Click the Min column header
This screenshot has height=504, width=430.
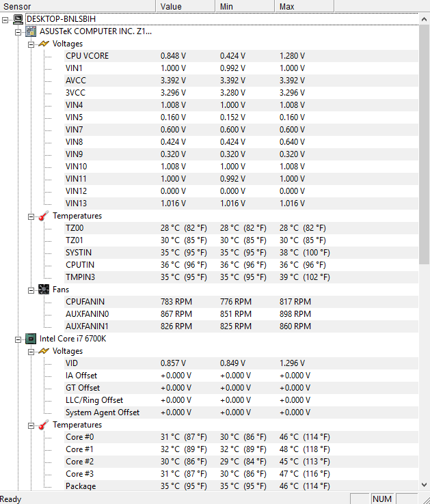click(x=245, y=6)
